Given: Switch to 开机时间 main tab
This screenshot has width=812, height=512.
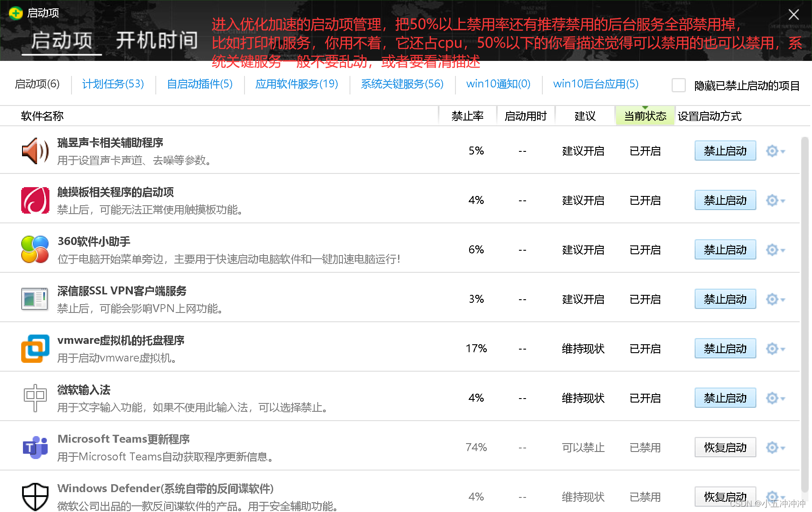Looking at the screenshot, I should click(x=157, y=41).
